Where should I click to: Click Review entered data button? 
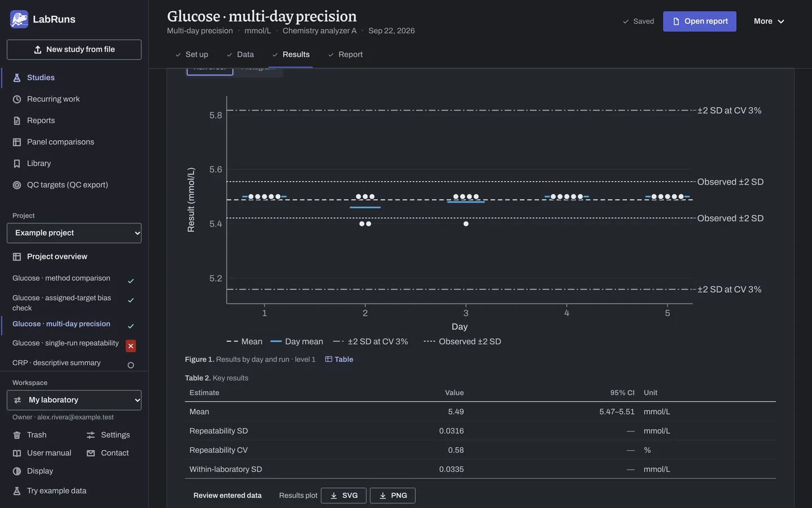click(x=227, y=496)
